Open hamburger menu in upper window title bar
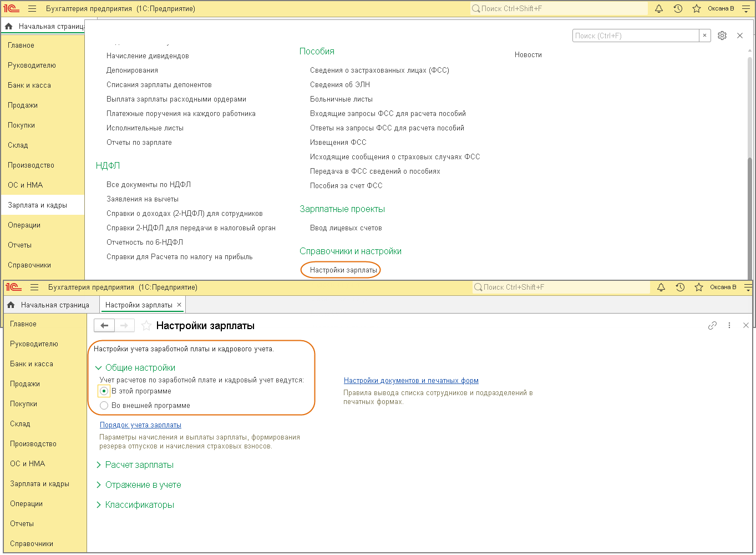The height and width of the screenshot is (555, 756). 32,9
